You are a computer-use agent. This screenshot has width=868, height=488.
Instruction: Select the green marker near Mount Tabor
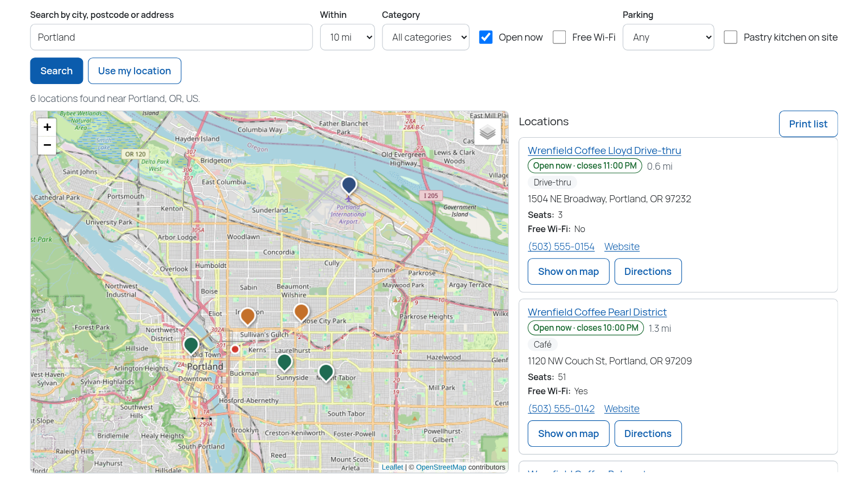[326, 373]
